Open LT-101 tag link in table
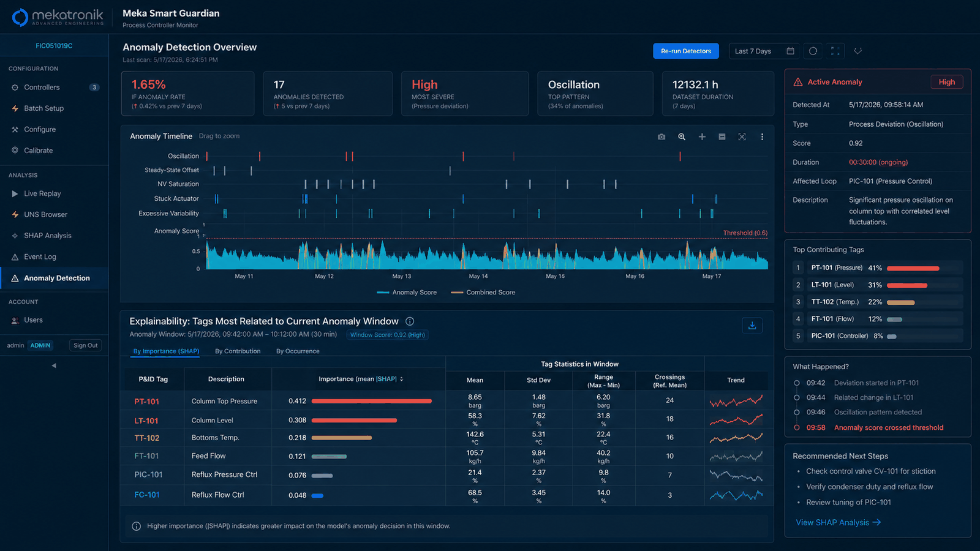 [146, 421]
